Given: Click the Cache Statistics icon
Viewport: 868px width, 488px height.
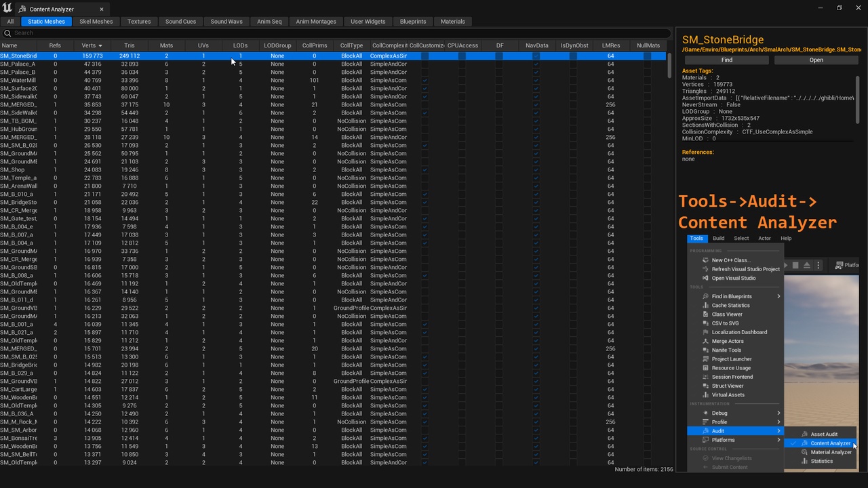Looking at the screenshot, I should pyautogui.click(x=705, y=305).
